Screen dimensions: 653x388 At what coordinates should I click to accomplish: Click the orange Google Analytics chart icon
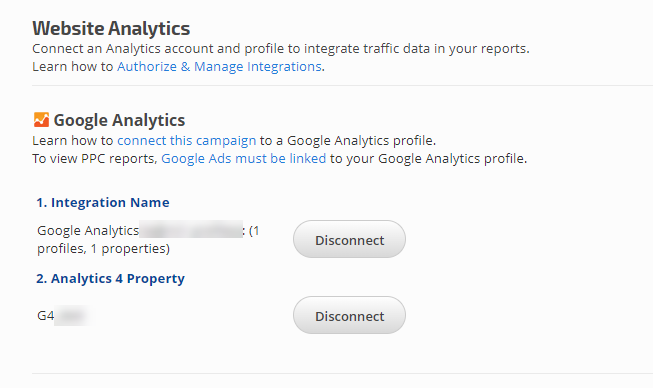click(x=41, y=120)
